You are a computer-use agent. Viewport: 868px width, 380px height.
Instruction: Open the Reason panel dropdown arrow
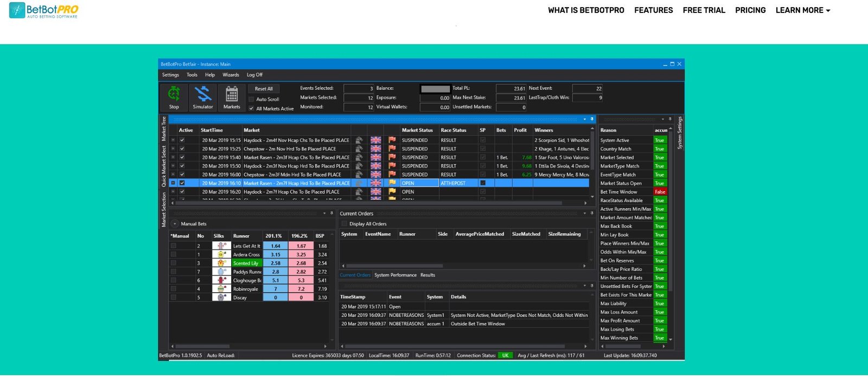[x=663, y=119]
